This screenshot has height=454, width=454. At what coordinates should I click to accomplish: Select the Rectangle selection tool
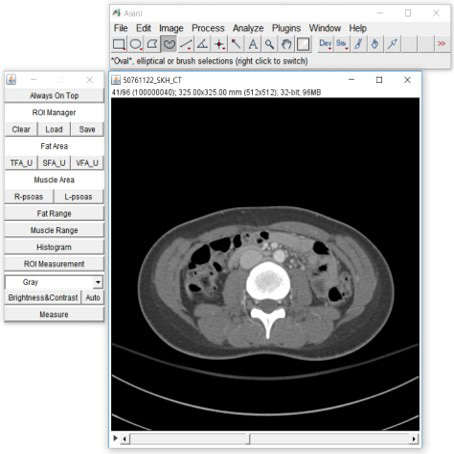coord(119,44)
